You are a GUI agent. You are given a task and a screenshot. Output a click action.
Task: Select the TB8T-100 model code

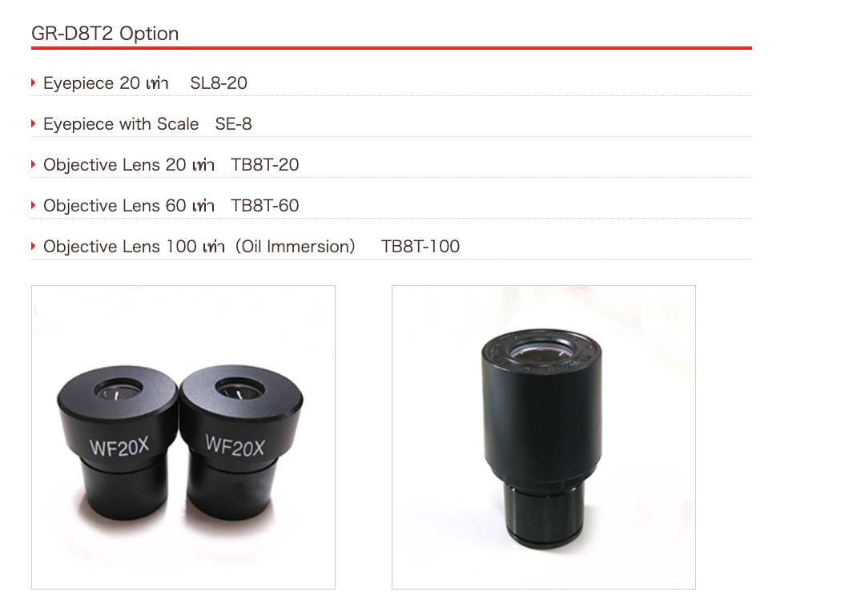[x=420, y=247]
